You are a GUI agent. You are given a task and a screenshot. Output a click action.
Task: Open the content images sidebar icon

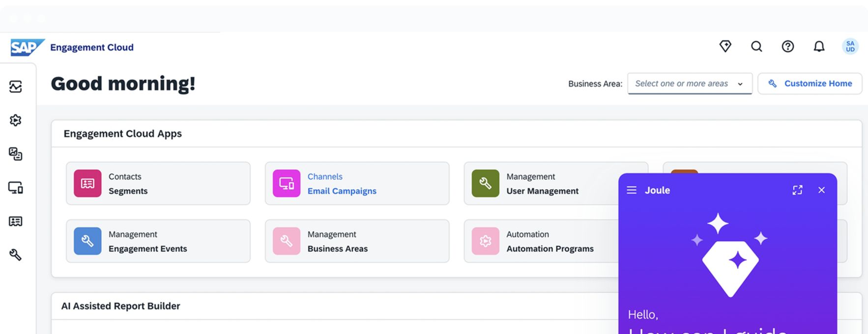pyautogui.click(x=16, y=154)
